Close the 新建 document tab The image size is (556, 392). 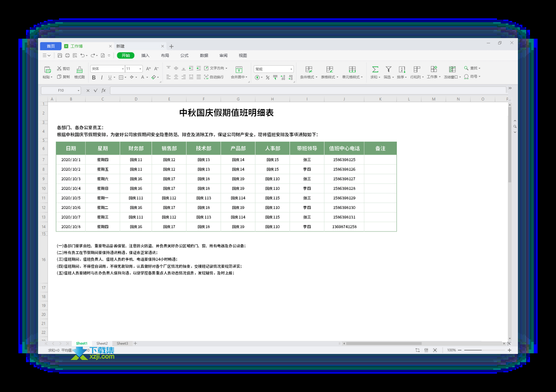162,46
